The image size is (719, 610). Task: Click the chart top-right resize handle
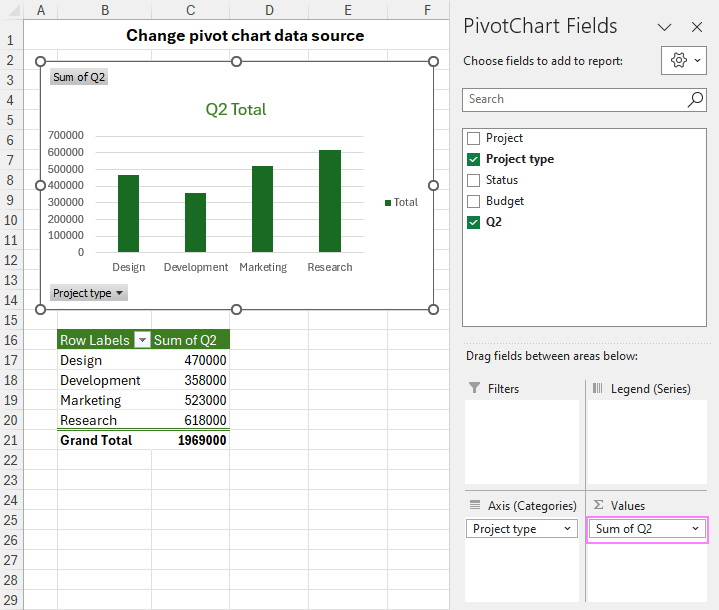433,61
